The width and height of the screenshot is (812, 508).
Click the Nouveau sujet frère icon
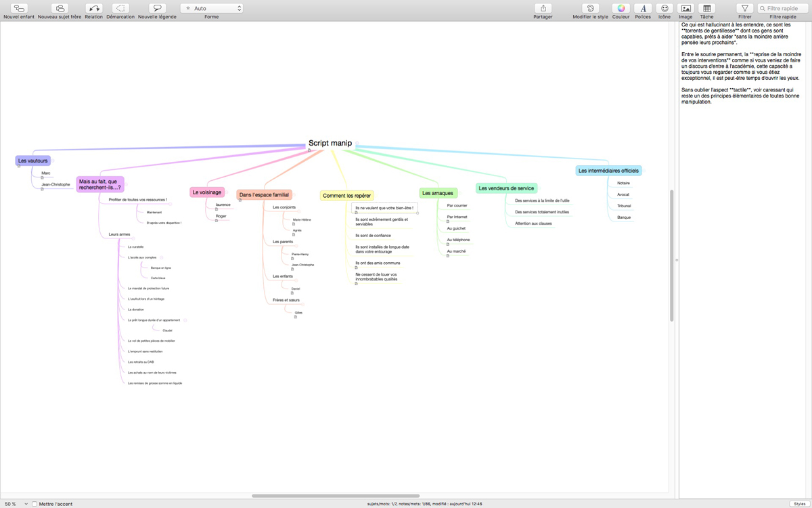tap(60, 8)
